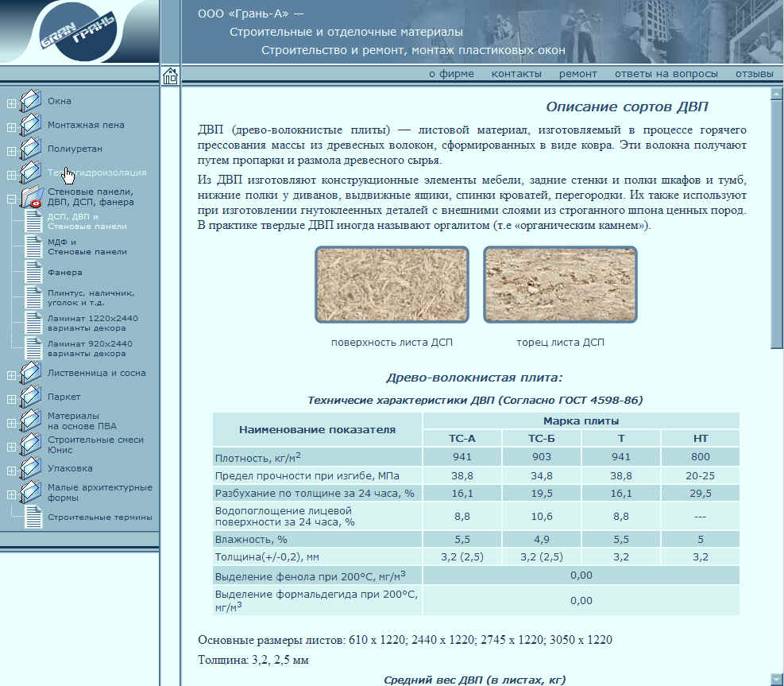Click the folder icon next to Упаковка
Screen dimensions: 784x686
[x=31, y=468]
